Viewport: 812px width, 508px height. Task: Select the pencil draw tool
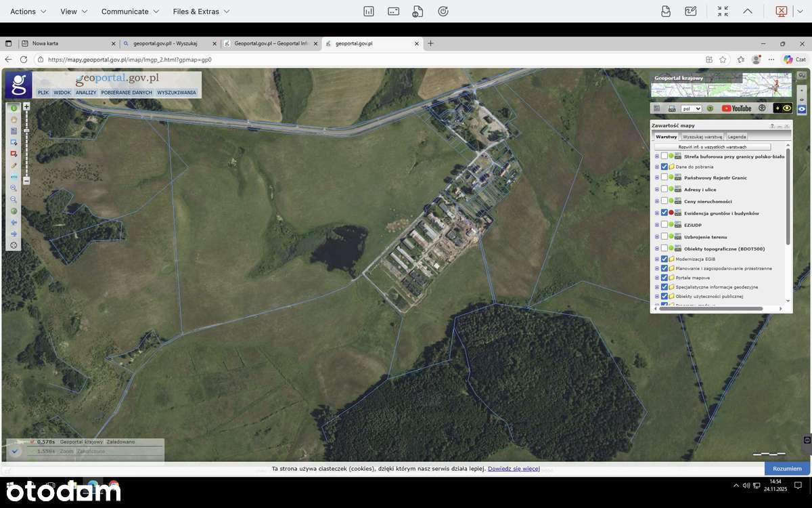pos(14,165)
